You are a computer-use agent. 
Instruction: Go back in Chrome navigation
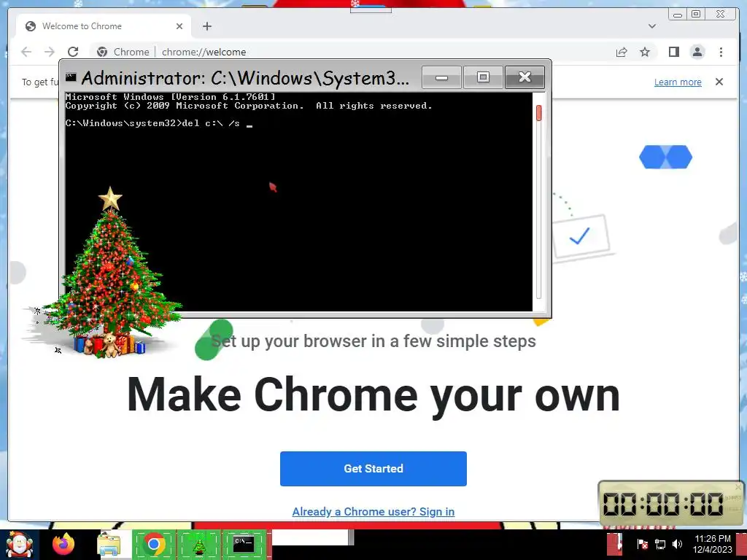(x=26, y=52)
